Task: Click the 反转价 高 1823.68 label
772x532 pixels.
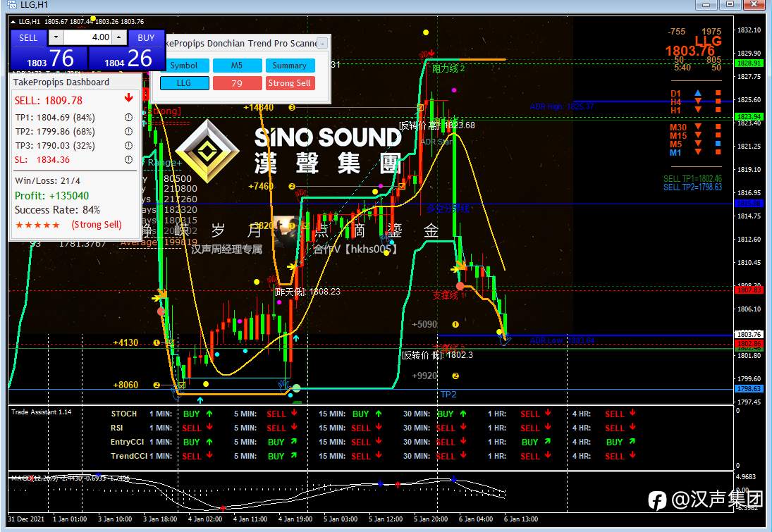Action: [437, 125]
